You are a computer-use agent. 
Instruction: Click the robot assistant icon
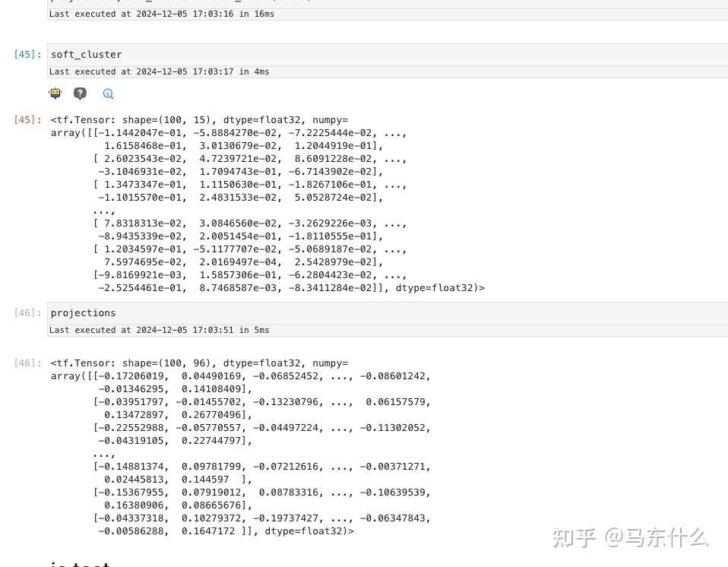(x=55, y=93)
